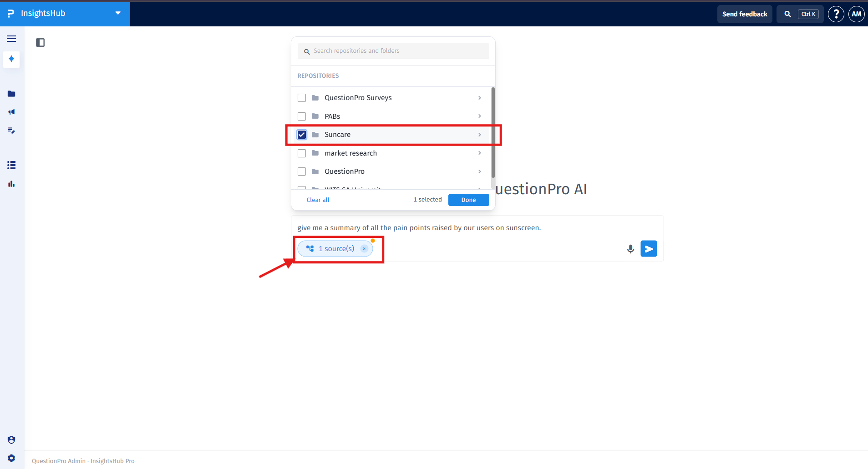Send the prompt with arrow button
The height and width of the screenshot is (469, 868).
coord(649,249)
